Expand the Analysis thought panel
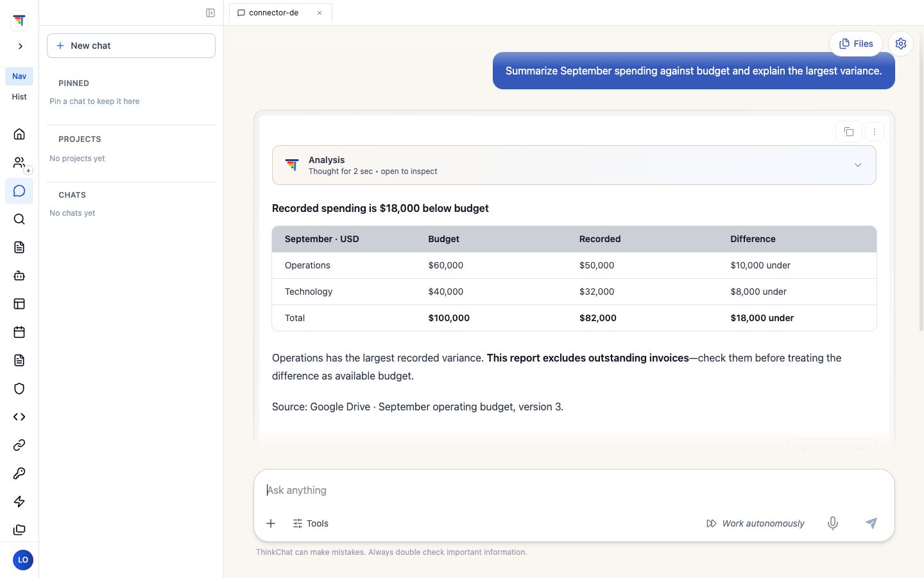This screenshot has height=578, width=924. 574,165
